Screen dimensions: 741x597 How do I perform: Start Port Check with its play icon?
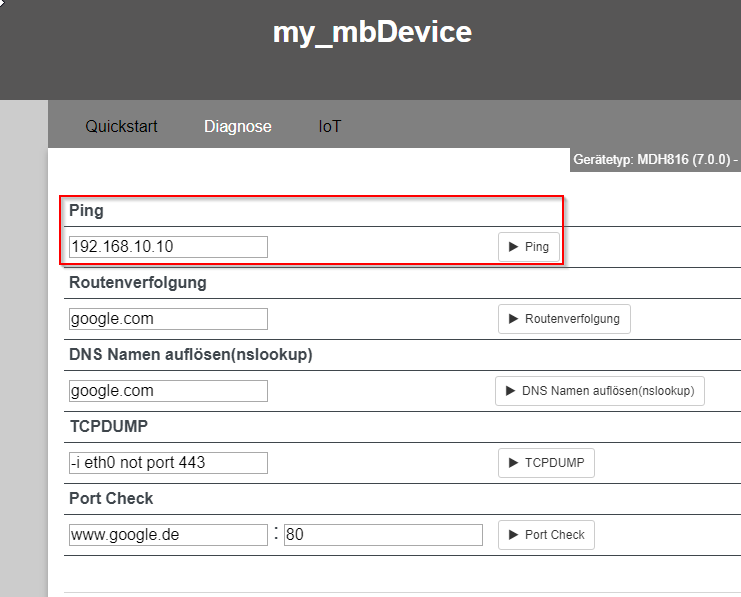click(x=513, y=535)
